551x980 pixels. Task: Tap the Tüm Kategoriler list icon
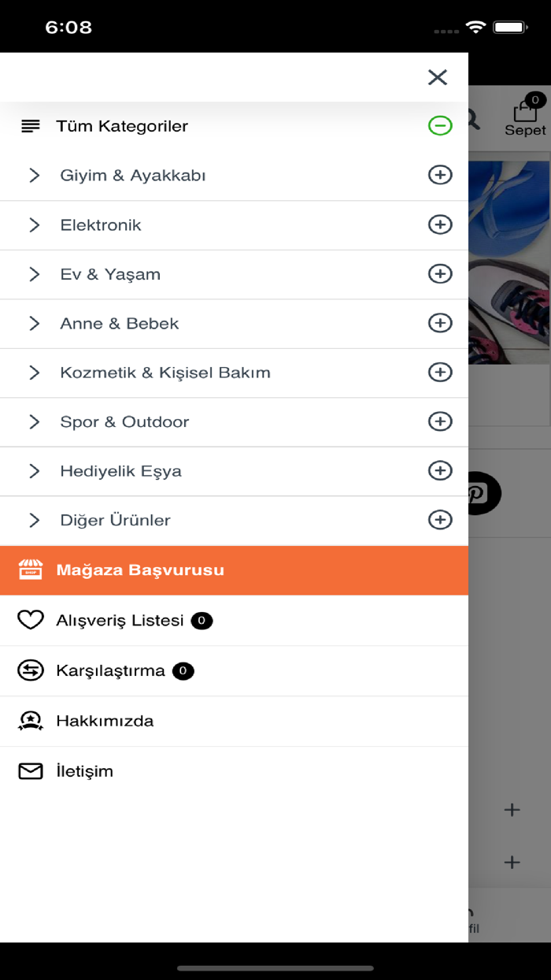[x=31, y=126]
